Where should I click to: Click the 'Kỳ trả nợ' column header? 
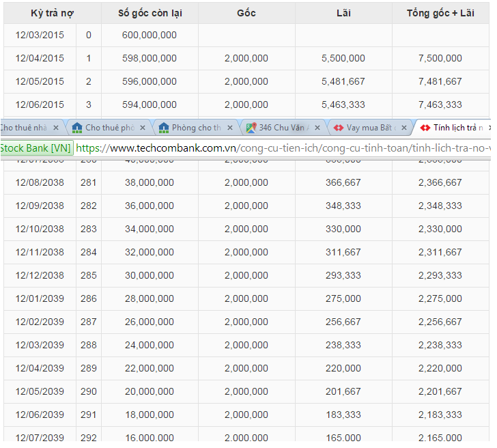pyautogui.click(x=52, y=13)
